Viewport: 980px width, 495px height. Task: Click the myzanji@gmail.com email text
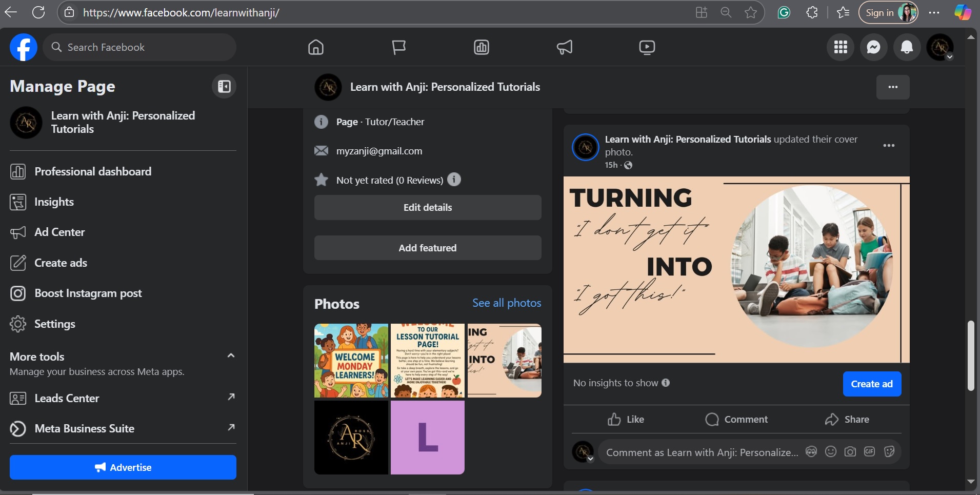coord(379,151)
